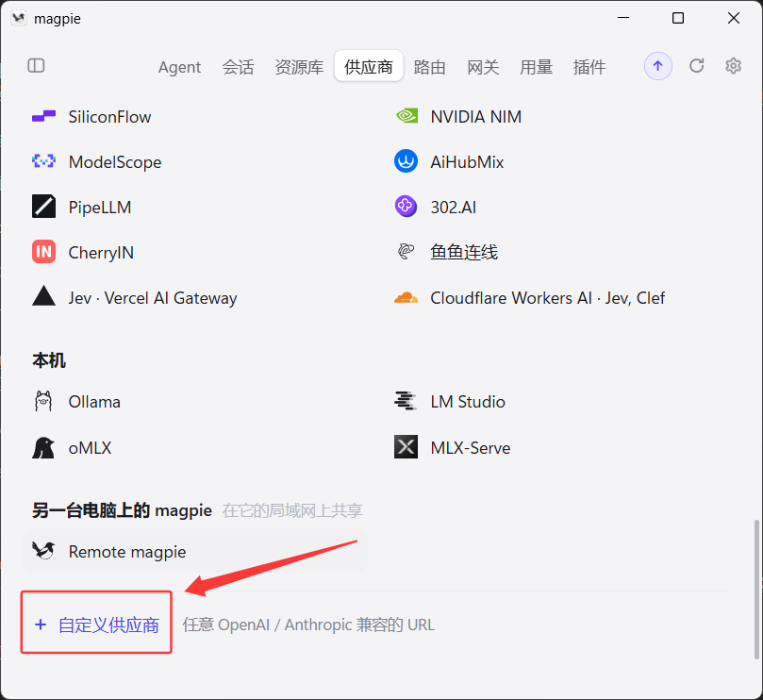763x700 pixels.
Task: Click the Cloudflare cloud logo icon
Action: pyautogui.click(x=406, y=297)
